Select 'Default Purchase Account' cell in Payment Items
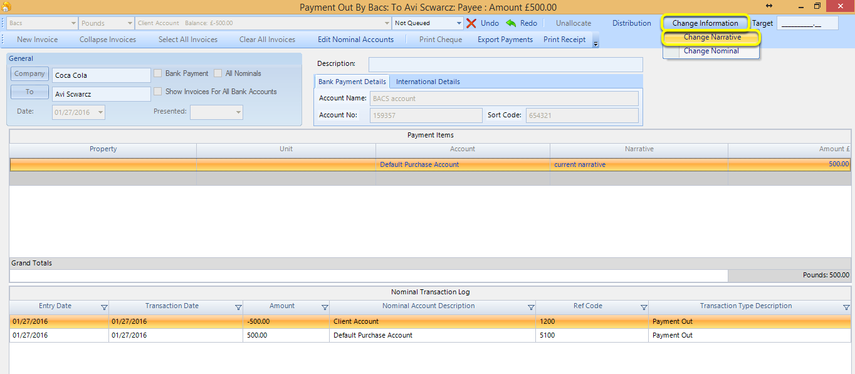Viewport: 855px width, 374px height. [x=463, y=164]
